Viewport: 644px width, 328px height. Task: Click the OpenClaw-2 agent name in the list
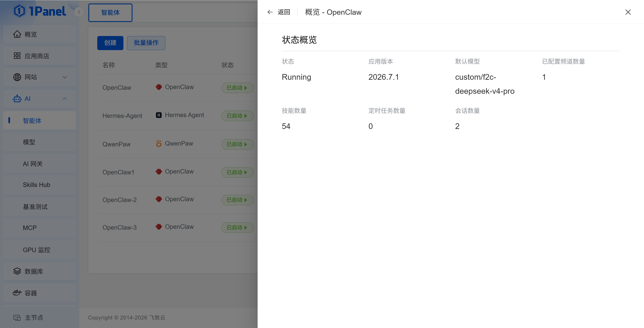(x=120, y=200)
